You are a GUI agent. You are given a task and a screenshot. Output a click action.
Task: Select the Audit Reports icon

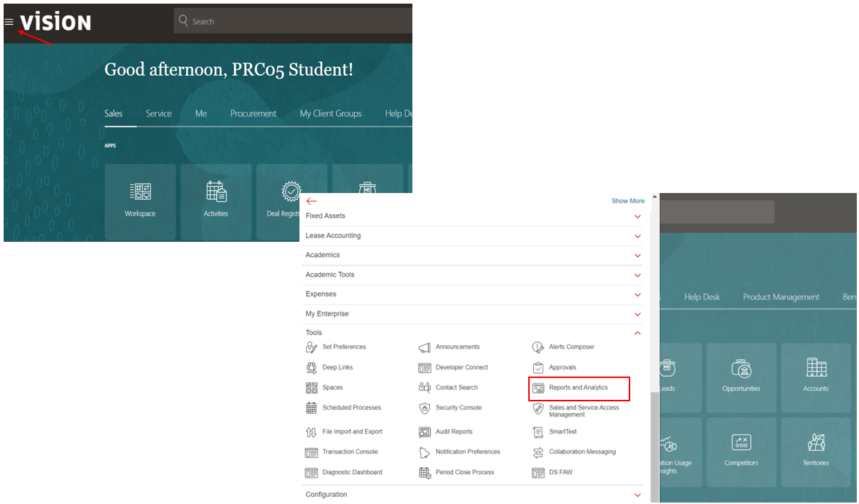[x=425, y=432]
